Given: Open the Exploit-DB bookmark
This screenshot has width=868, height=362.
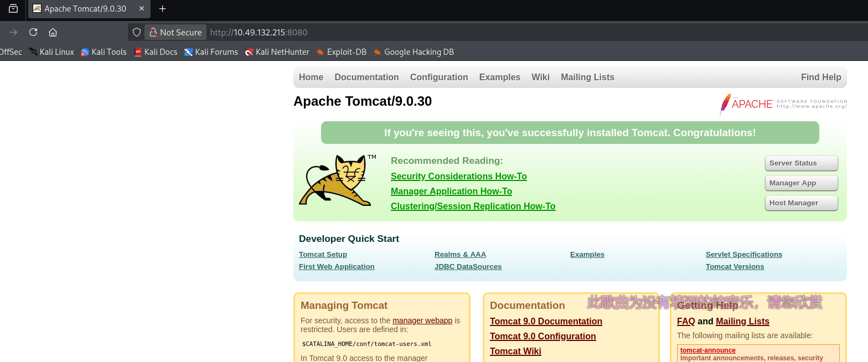Looking at the screenshot, I should pyautogui.click(x=341, y=52).
